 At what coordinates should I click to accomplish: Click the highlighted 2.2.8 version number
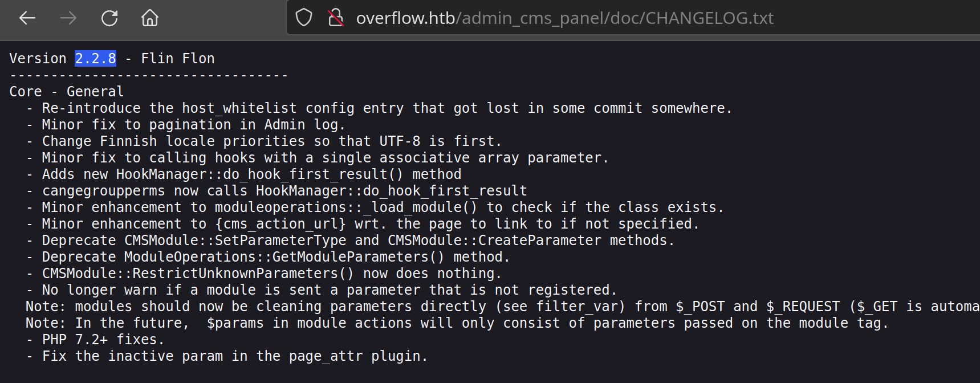(x=96, y=59)
